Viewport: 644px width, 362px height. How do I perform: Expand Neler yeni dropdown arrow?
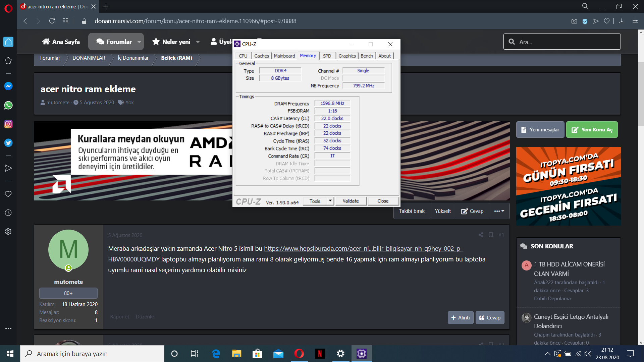(198, 42)
